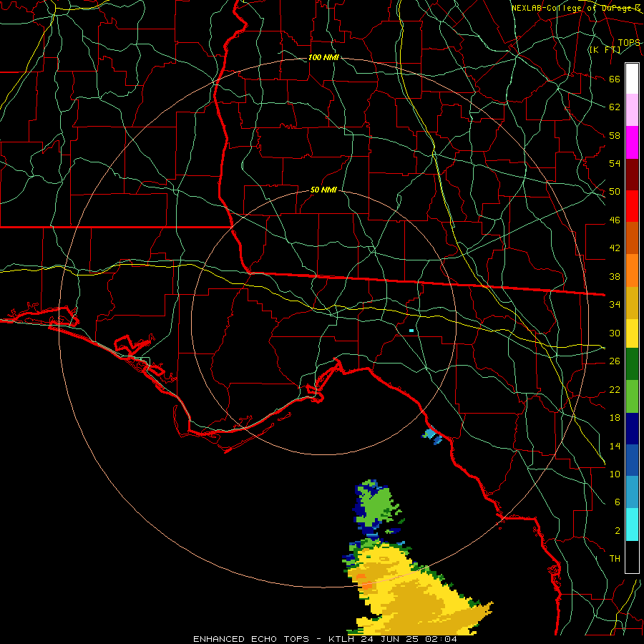Image resolution: width=644 pixels, height=644 pixels.
Task: Click the light pink swatch in the legend
Action: 632,110
